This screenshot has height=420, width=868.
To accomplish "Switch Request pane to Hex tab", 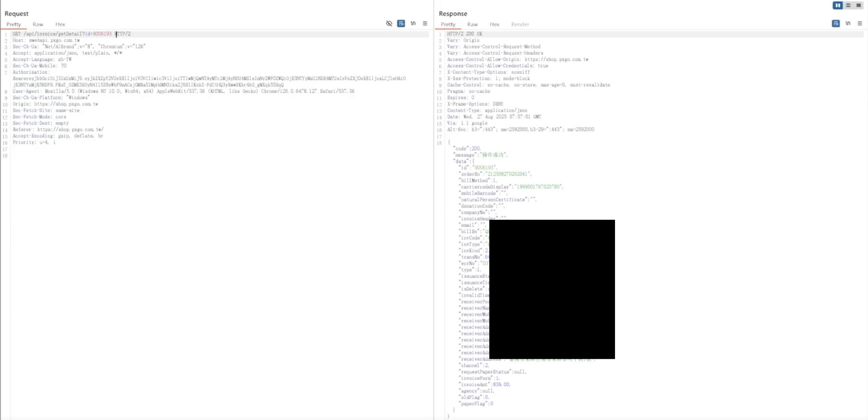I will 60,24.
